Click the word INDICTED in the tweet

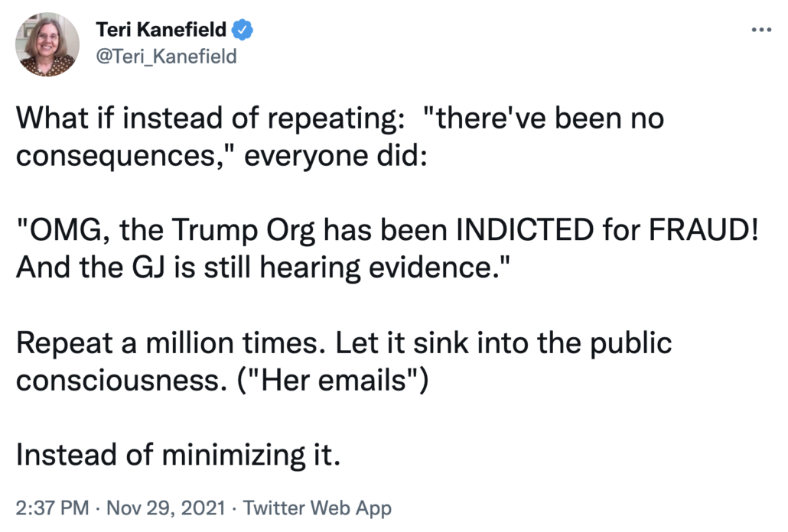[525, 230]
